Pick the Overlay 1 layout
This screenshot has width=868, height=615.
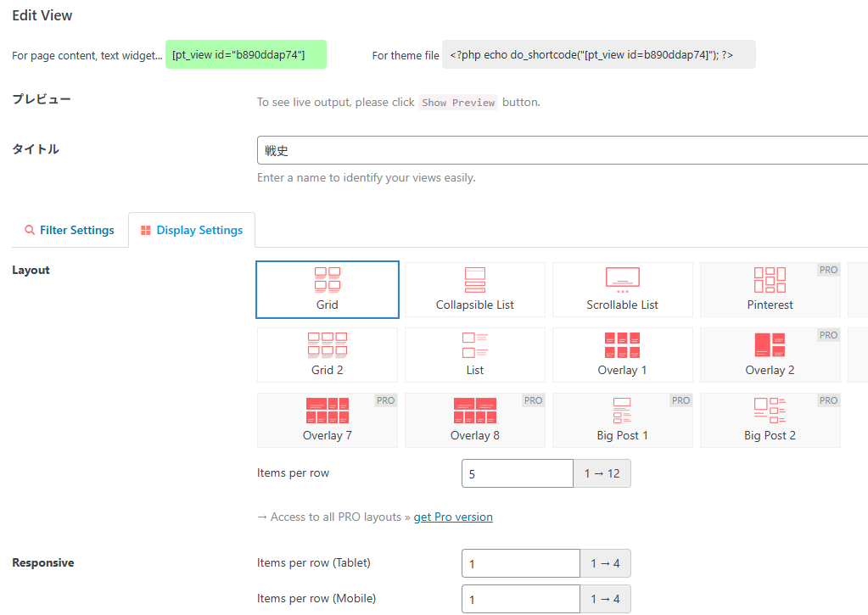click(x=623, y=355)
